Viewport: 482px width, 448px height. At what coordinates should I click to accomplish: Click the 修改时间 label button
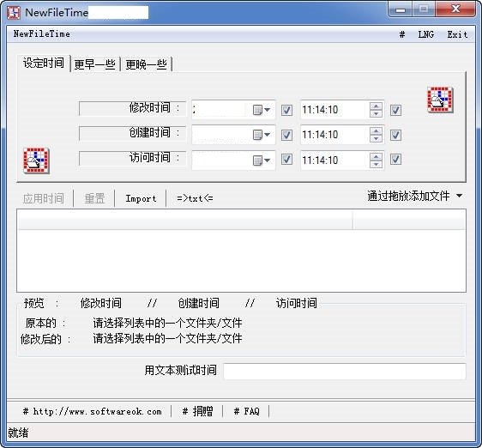point(132,108)
